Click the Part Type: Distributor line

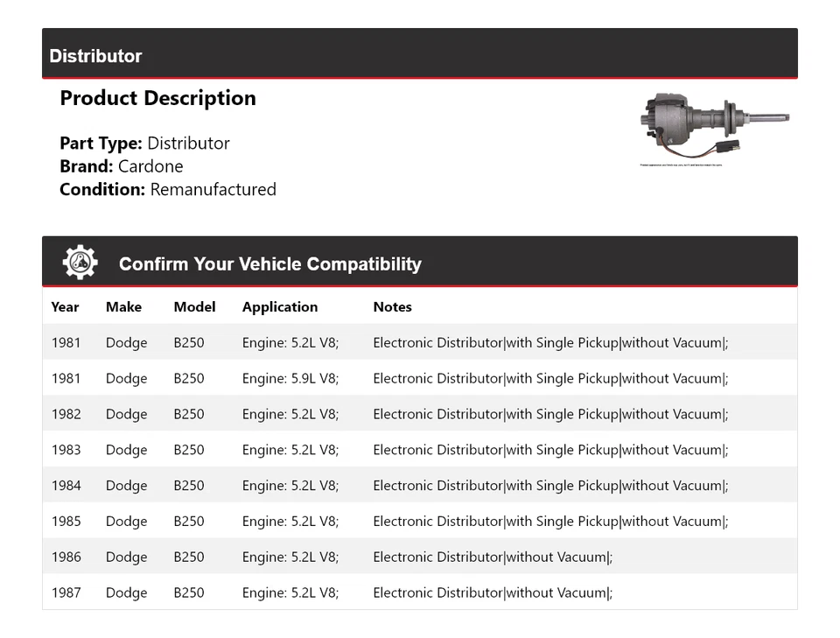pos(144,144)
